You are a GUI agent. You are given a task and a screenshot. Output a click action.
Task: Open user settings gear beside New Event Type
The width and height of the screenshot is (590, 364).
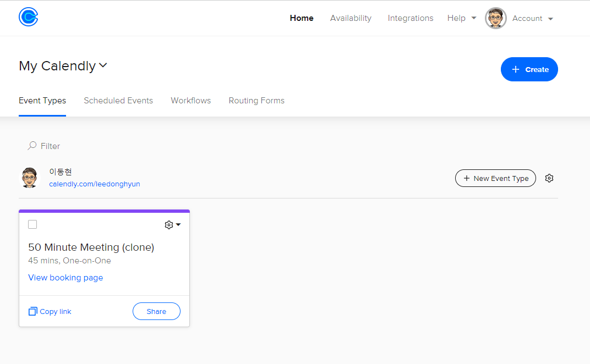[549, 178]
